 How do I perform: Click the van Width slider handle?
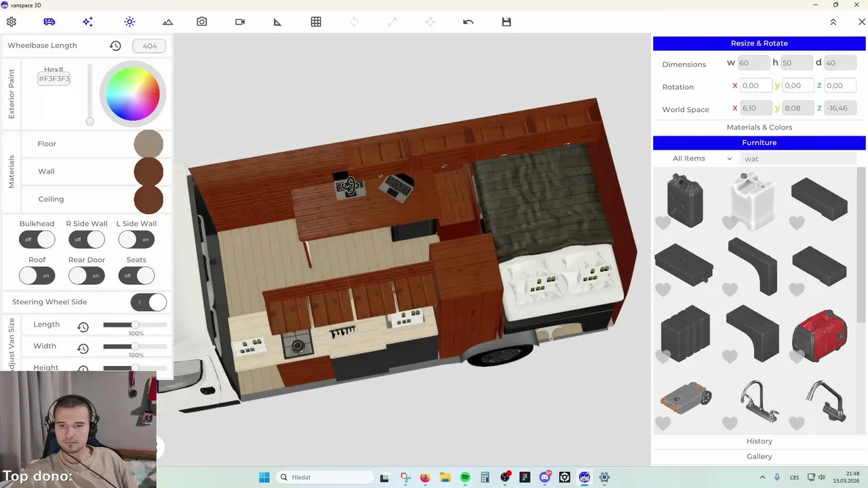click(135, 346)
